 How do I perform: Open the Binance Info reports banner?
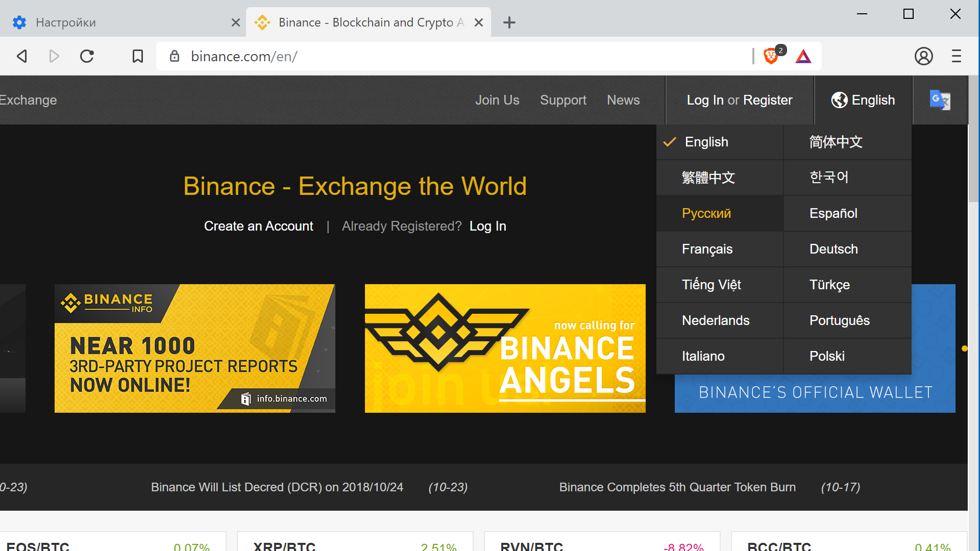195,348
